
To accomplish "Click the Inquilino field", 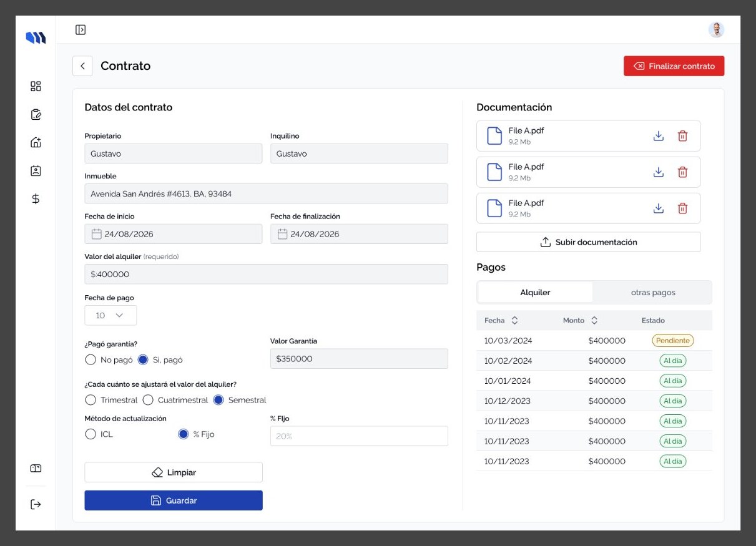I will click(359, 154).
